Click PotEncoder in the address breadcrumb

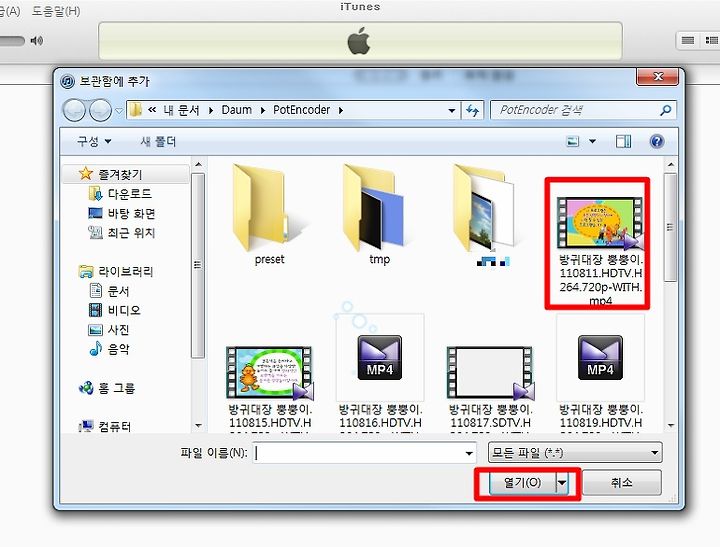point(302,110)
